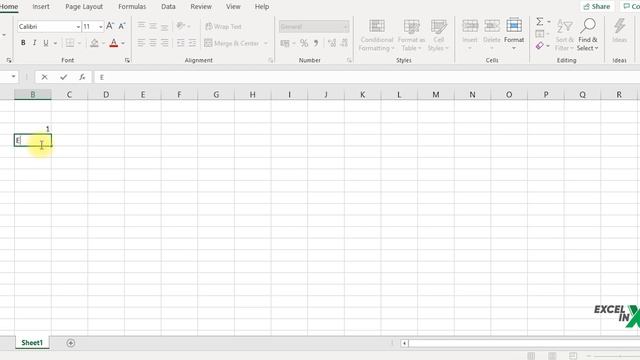The width and height of the screenshot is (640, 360).
Task: Click the Top Align icon
Action: [141, 26]
